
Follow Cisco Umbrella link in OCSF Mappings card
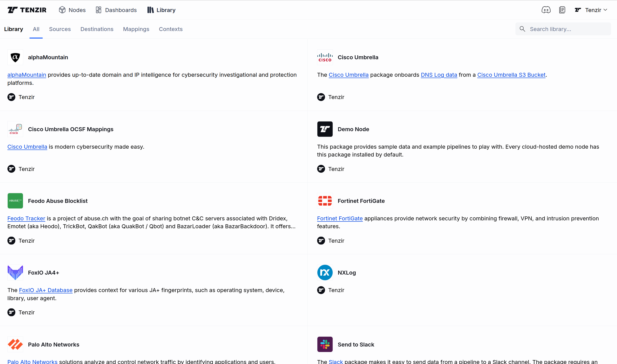coord(27,147)
